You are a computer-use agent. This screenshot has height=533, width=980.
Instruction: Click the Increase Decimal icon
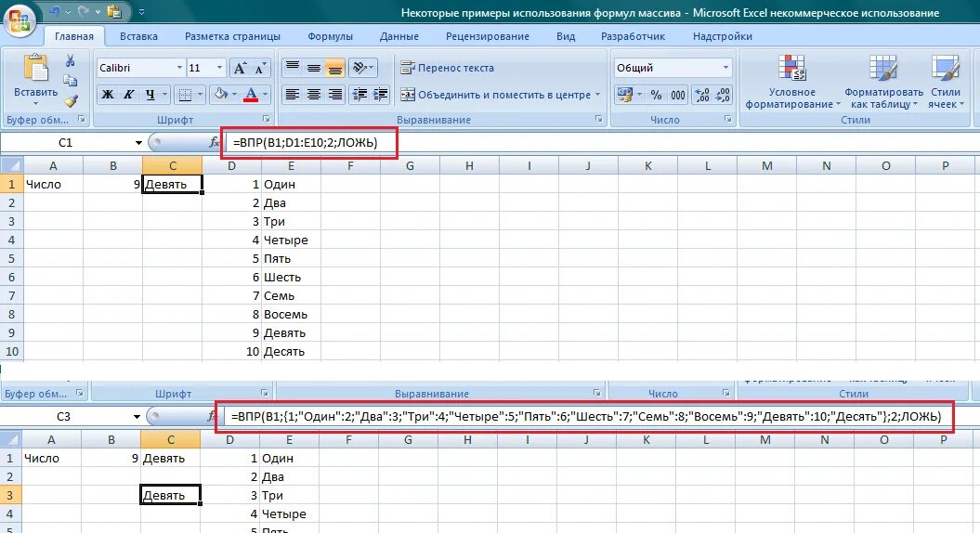(x=702, y=95)
